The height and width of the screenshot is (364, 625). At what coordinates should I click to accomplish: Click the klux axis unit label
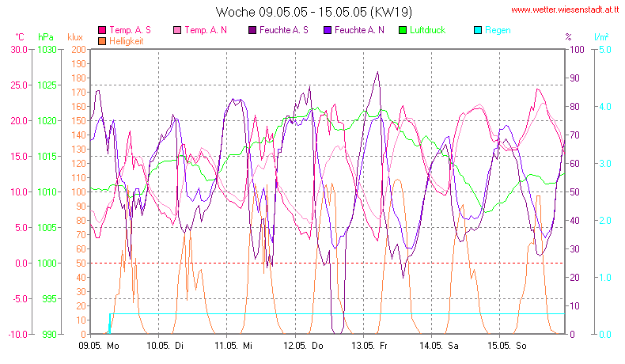tap(75, 37)
